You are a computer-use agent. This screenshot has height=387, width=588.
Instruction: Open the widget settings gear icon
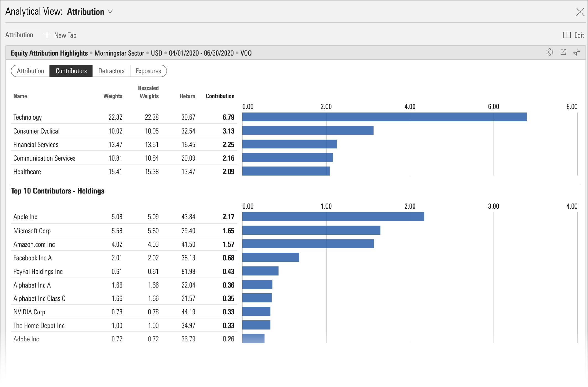coord(550,52)
